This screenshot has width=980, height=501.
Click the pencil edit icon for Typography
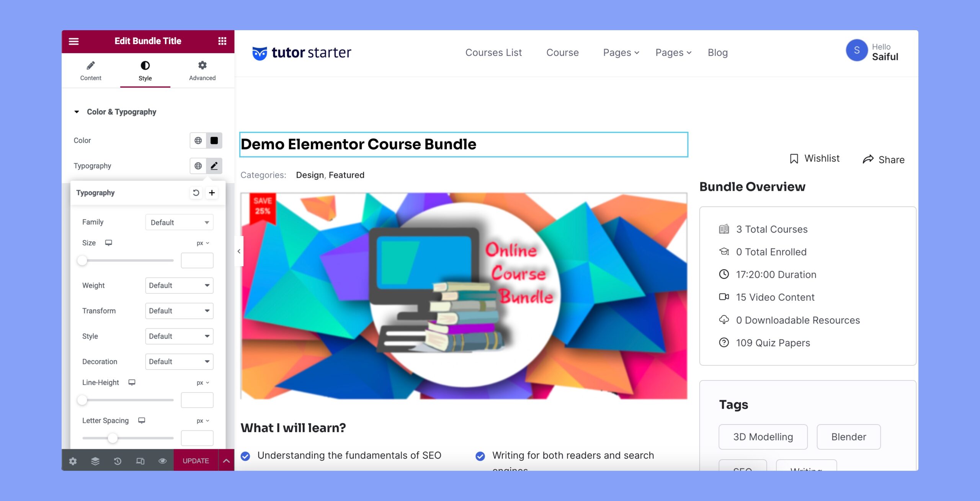[214, 165]
